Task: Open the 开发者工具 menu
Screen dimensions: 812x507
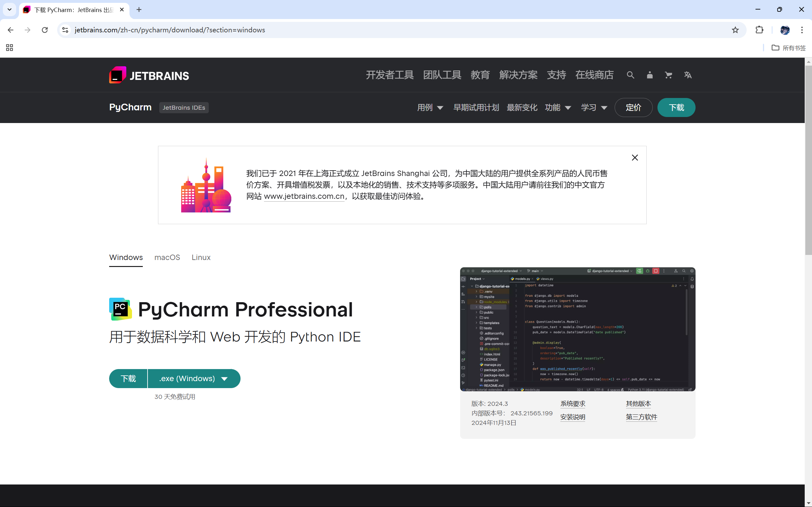Action: [390, 75]
